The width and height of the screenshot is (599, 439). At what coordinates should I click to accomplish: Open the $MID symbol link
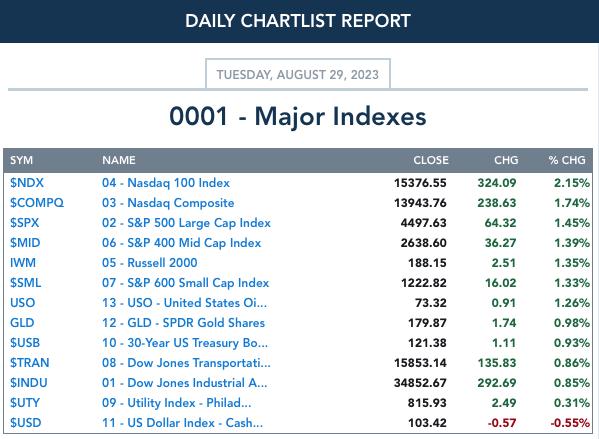pyautogui.click(x=25, y=243)
